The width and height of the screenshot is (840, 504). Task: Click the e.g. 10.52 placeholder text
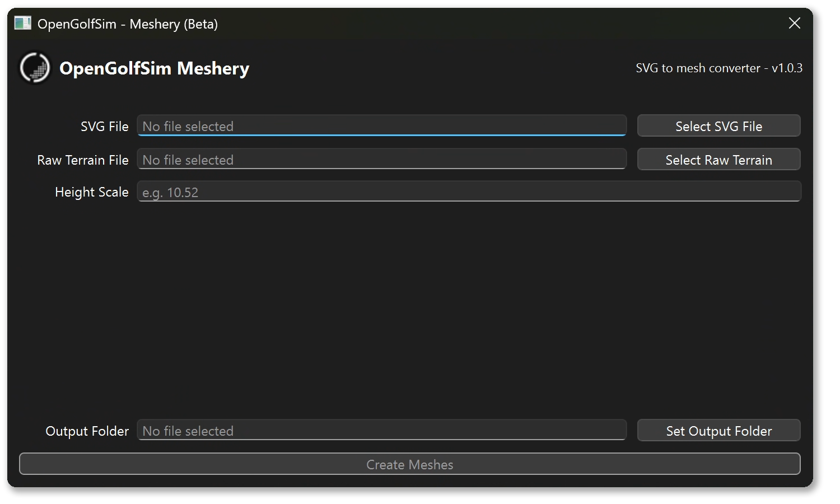point(170,193)
